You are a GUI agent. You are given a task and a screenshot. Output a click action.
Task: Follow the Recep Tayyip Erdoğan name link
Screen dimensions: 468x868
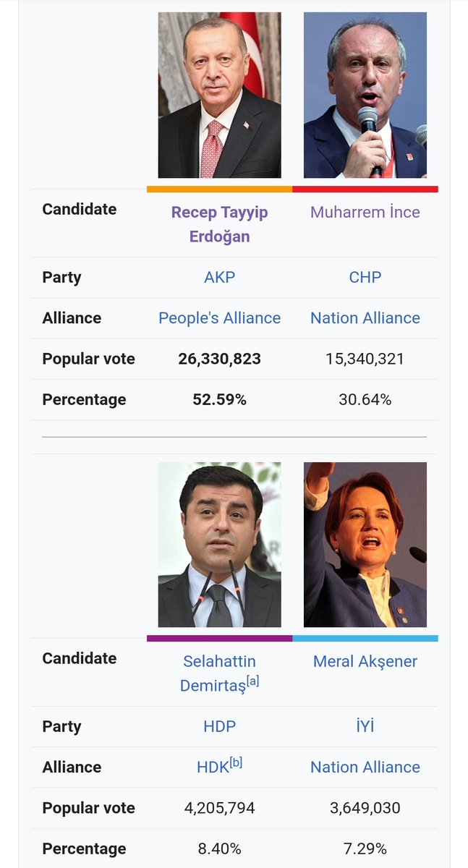tap(219, 224)
